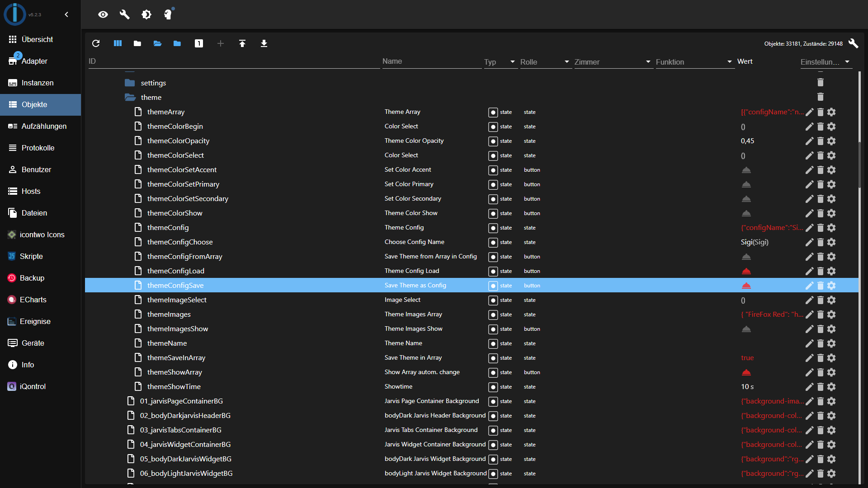Select the themeConfigChoose value Sigi(Sigi)
Screen dimensions: 868x488
[755, 242]
